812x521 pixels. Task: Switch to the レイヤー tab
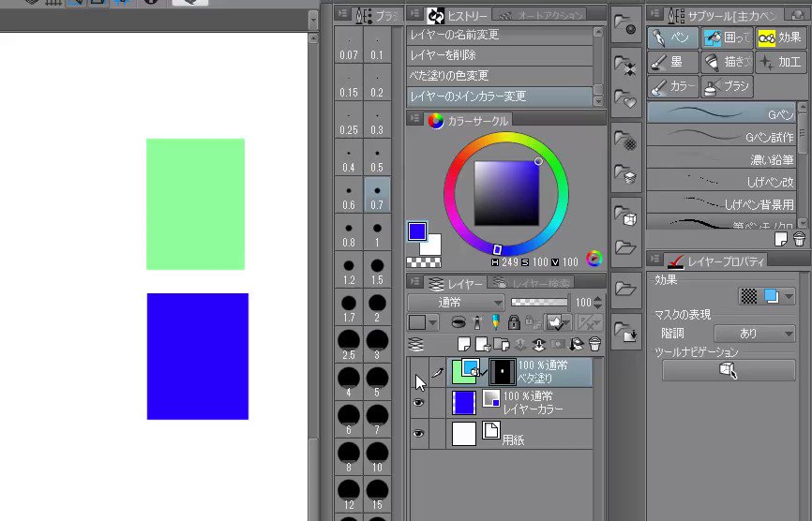pos(455,283)
